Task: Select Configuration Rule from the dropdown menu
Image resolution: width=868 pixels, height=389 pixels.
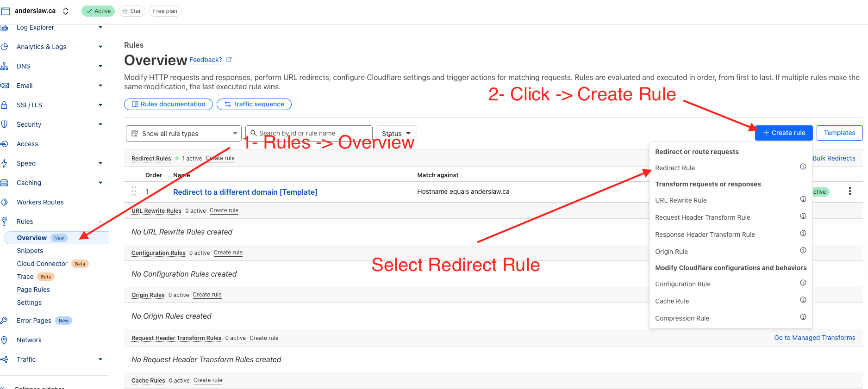Action: pos(682,284)
